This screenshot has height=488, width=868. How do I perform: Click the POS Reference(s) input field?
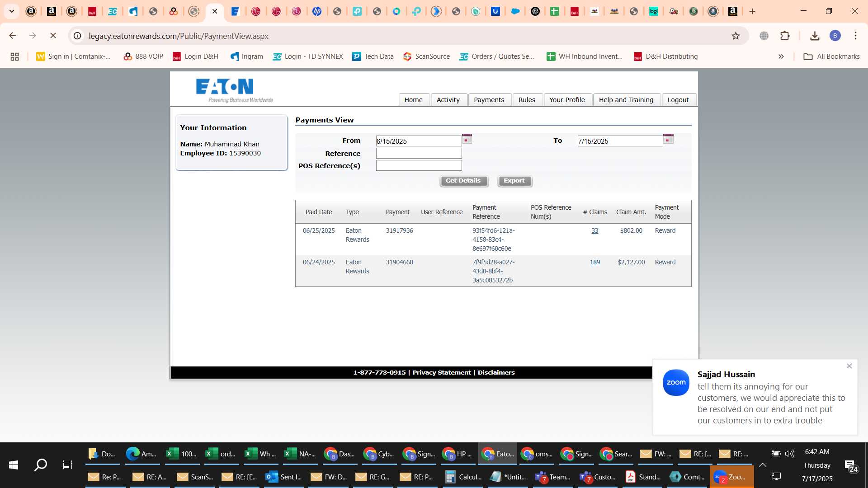tap(419, 165)
